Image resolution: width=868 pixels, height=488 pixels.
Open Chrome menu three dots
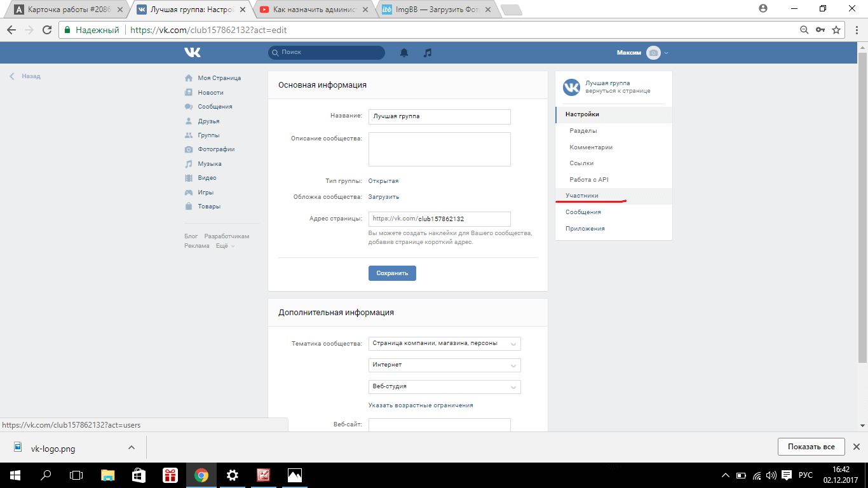[x=855, y=30]
